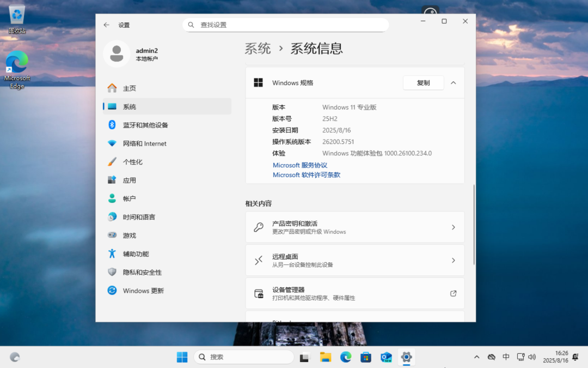Open Windows 更新 via its circular arrows icon

point(113,291)
